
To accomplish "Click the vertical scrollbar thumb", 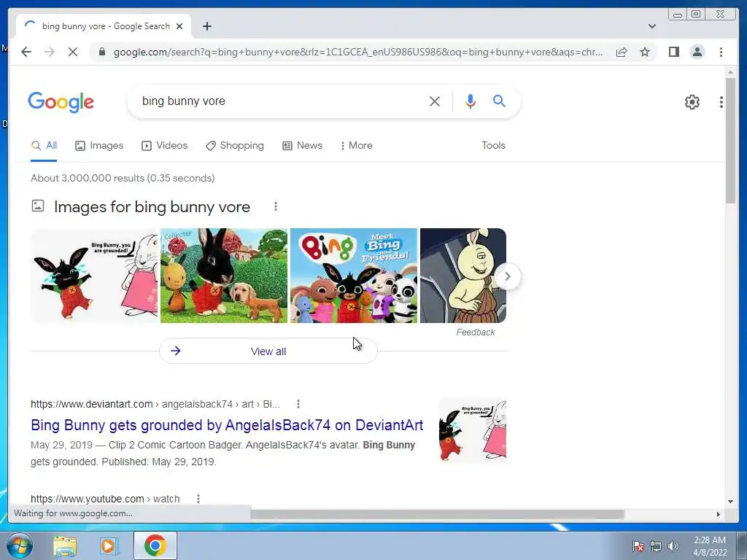I will (x=730, y=141).
